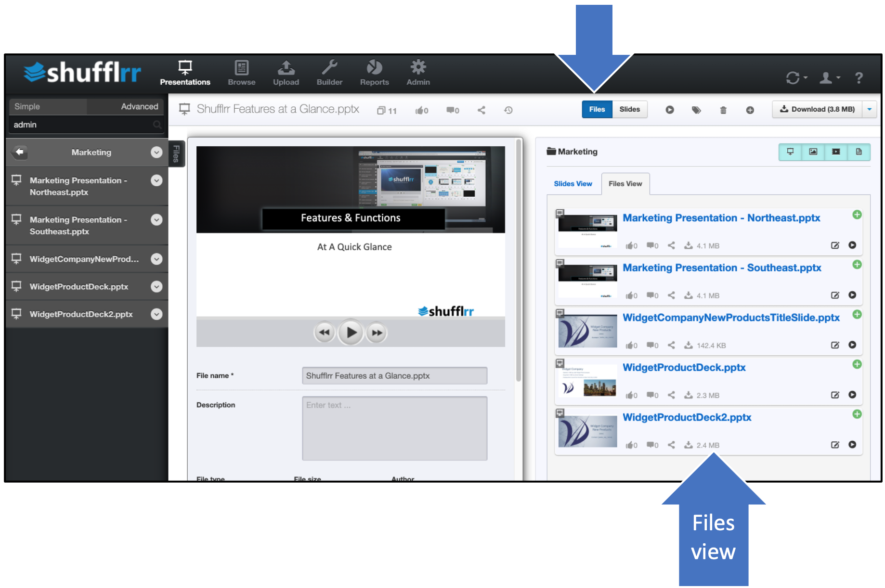Screen dimensions: 885x588
Task: Filter Marketing folder by videos icon
Action: tap(836, 152)
